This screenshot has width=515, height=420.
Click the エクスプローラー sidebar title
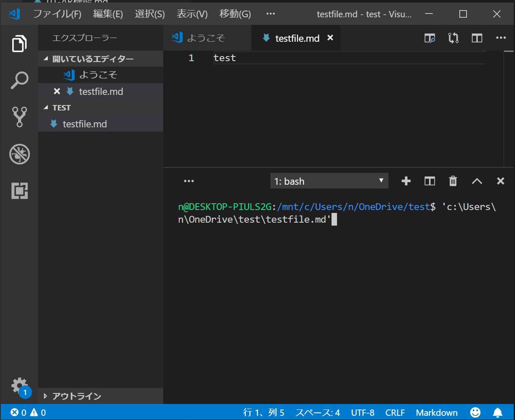point(85,38)
